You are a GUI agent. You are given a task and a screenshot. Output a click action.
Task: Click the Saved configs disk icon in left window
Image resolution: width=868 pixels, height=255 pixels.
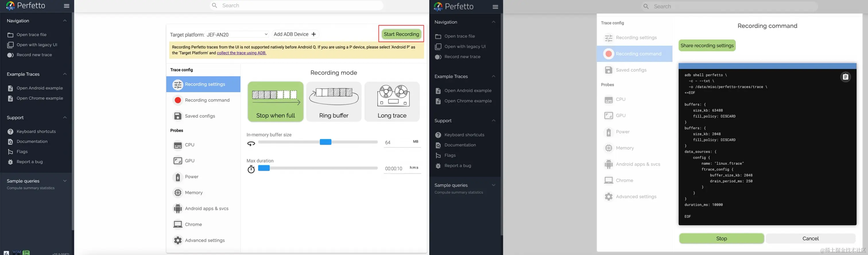pyautogui.click(x=178, y=116)
